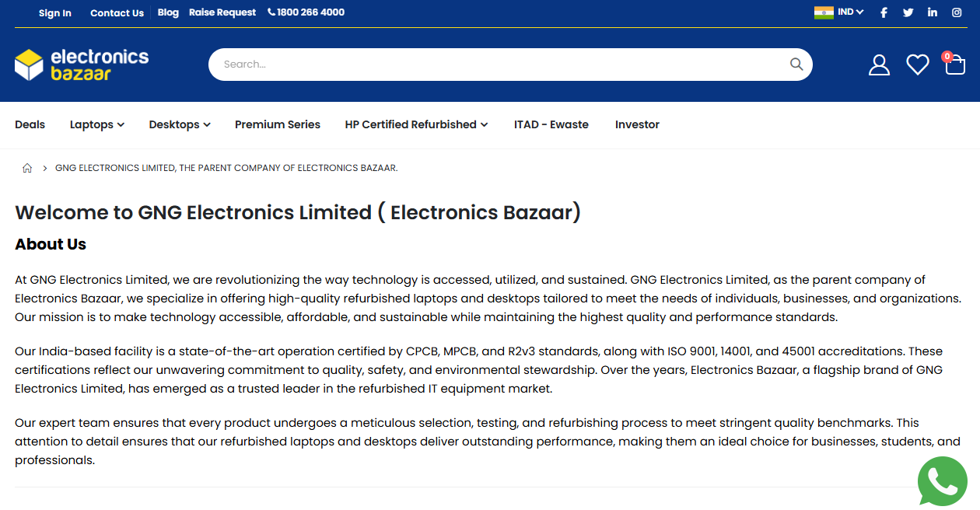
Task: Open the Investor menu item
Action: tap(637, 124)
